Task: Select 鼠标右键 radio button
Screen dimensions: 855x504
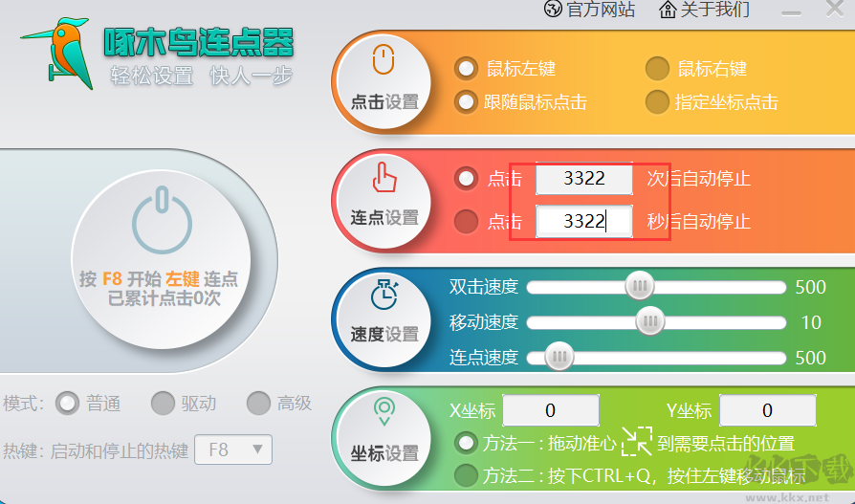Action: (x=657, y=69)
